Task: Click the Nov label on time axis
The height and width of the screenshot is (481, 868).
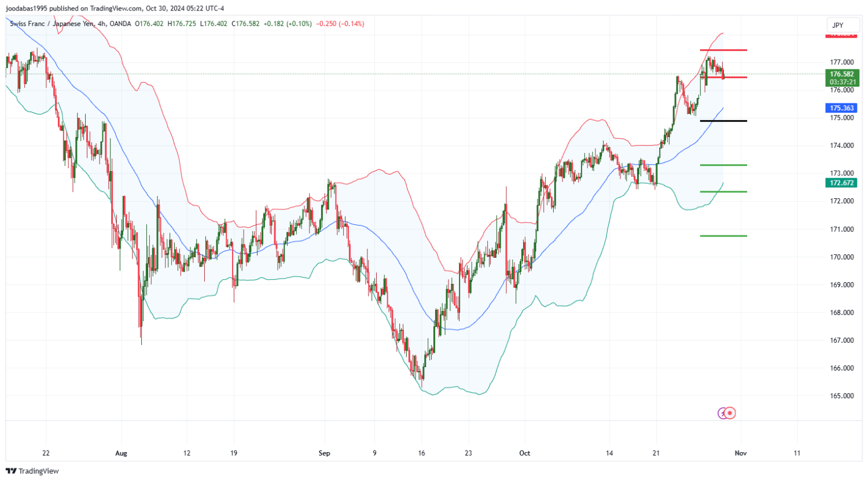Action: (x=741, y=453)
